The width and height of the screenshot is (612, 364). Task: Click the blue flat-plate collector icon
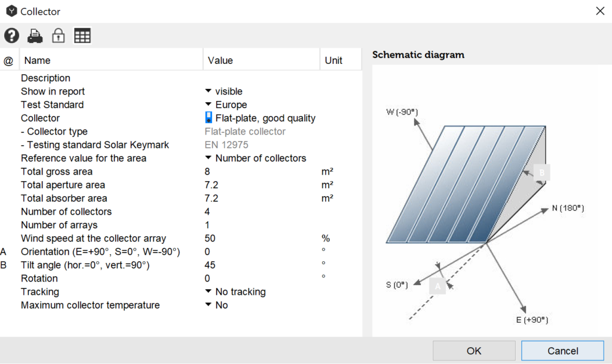(x=209, y=118)
